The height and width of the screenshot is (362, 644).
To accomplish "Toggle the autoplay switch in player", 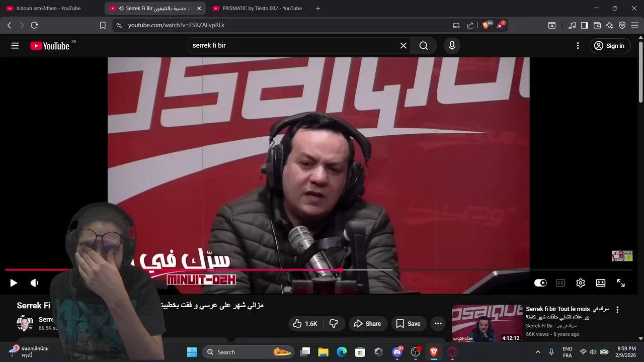I will [x=540, y=283].
